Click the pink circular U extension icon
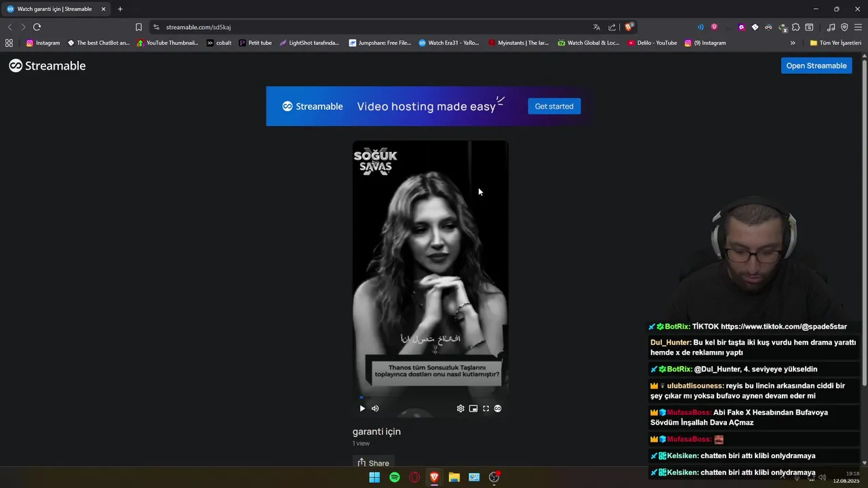This screenshot has width=868, height=488. coord(714,27)
